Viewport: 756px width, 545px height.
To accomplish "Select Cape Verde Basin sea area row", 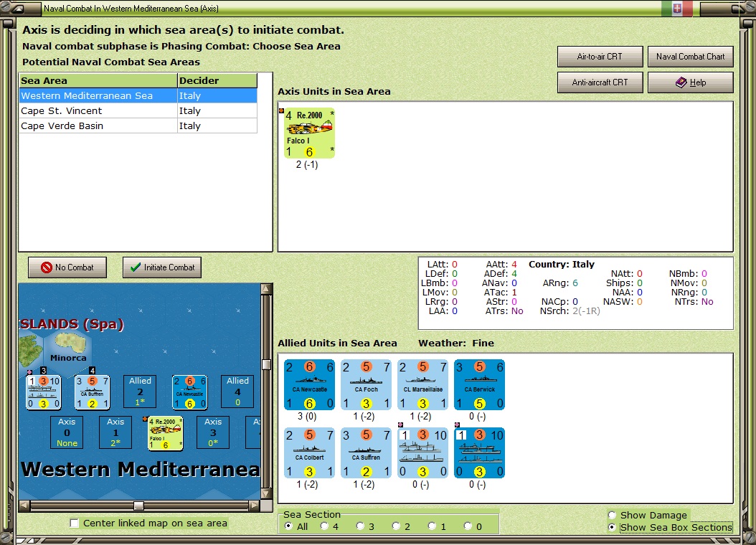I will 138,125.
